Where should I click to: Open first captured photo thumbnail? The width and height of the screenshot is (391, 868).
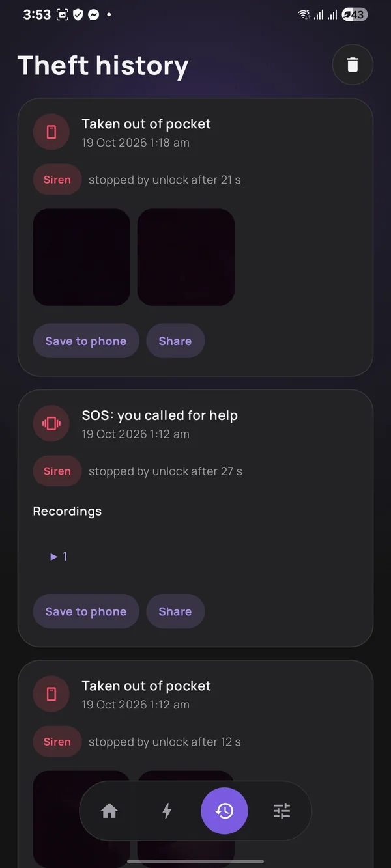tap(81, 257)
